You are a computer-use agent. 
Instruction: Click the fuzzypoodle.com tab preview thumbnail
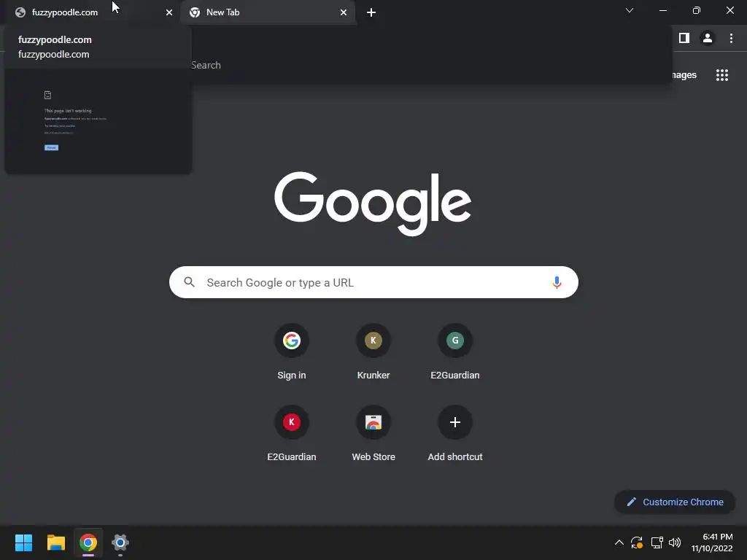98,122
